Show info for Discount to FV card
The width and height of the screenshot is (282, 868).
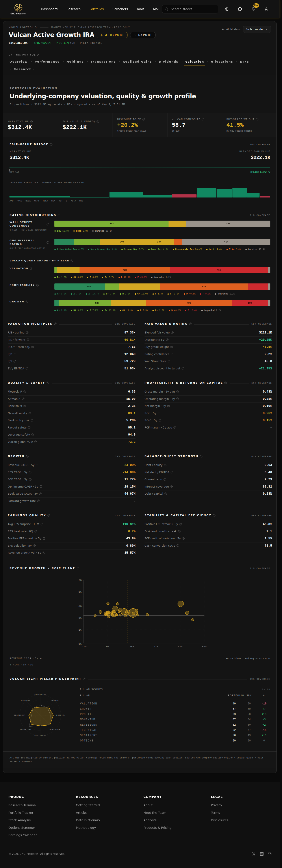pyautogui.click(x=143, y=119)
